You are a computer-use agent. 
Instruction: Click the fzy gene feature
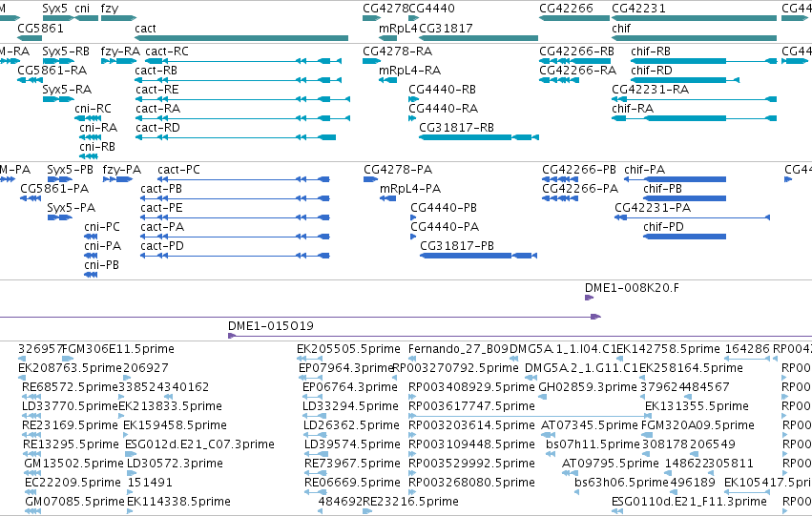coord(118,18)
